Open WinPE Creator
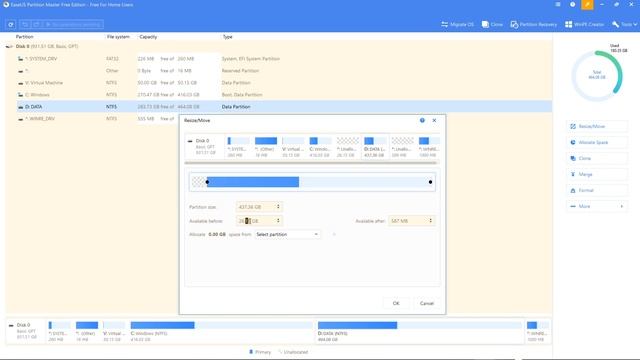640x360 pixels. [584, 24]
